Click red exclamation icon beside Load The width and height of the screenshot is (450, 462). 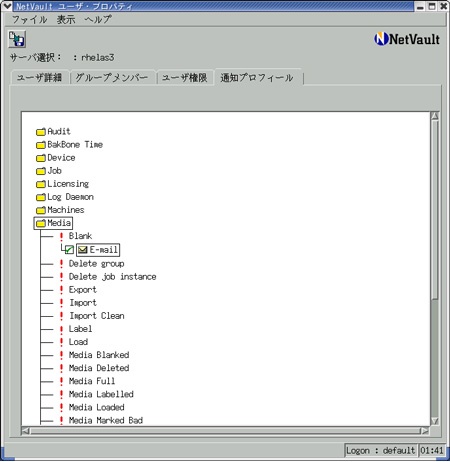61,342
